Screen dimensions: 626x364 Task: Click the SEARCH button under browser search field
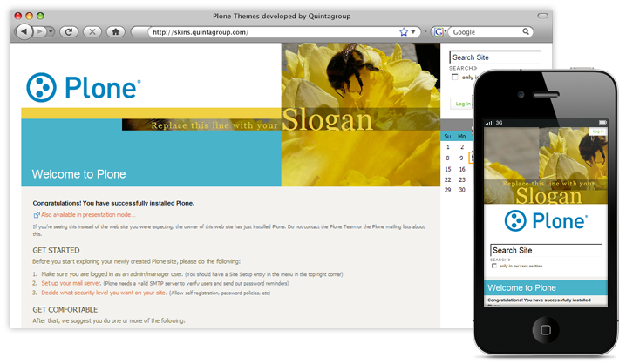point(463,68)
